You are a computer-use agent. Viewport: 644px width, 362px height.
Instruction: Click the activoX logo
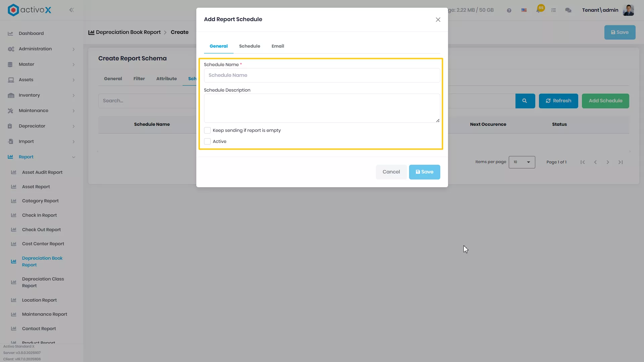[x=30, y=10]
